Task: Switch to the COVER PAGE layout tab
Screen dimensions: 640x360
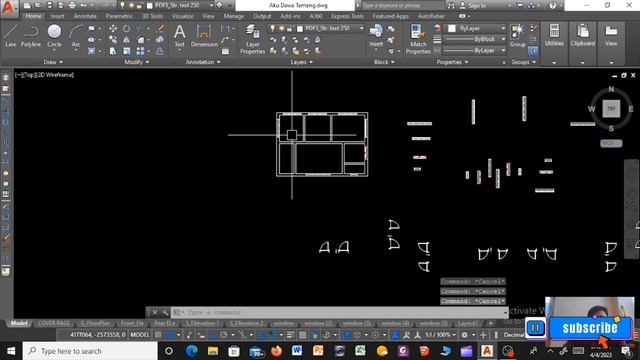Action: click(x=54, y=323)
